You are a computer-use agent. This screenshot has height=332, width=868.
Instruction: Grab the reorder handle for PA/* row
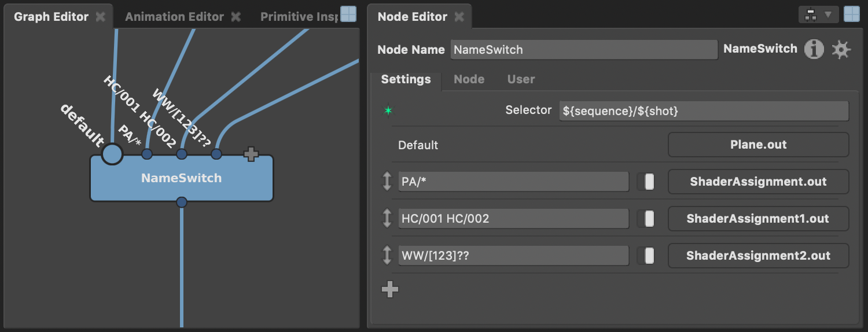(387, 182)
